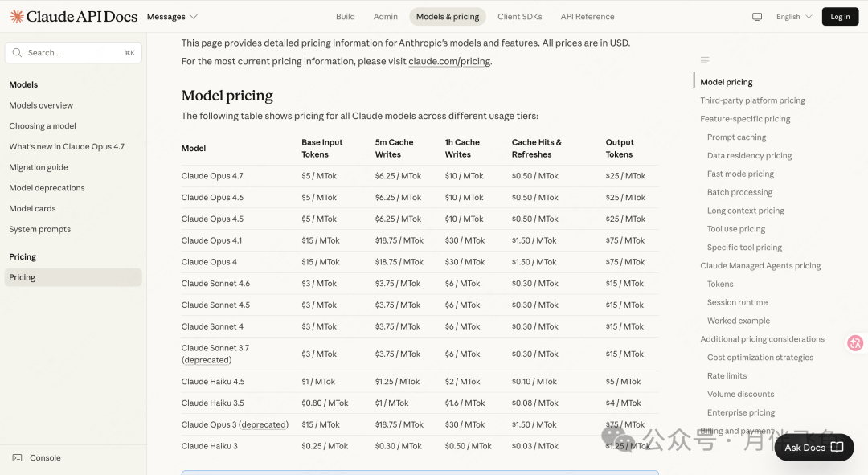Click the $0.03 / MTok cache hits cell
Screen dimensions: 868x475
pyautogui.click(x=534, y=446)
